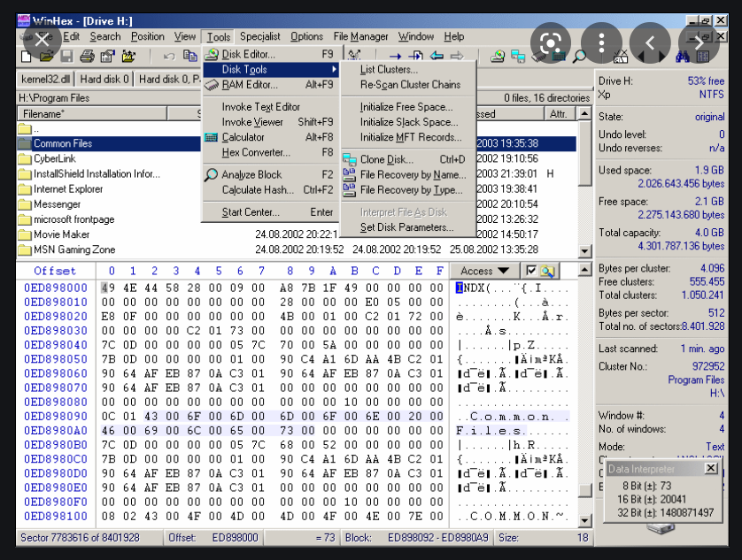Select List Clusters... menu entry
The height and width of the screenshot is (560, 742).
pos(408,70)
